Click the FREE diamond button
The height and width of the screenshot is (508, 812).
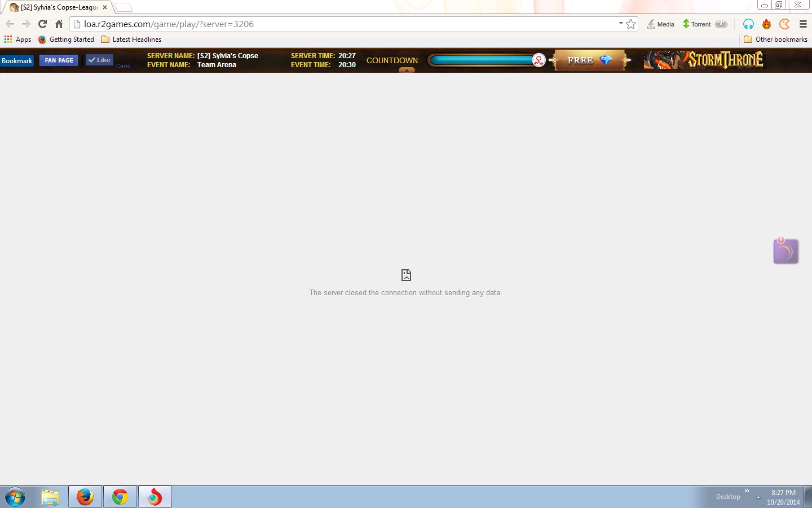coord(589,60)
